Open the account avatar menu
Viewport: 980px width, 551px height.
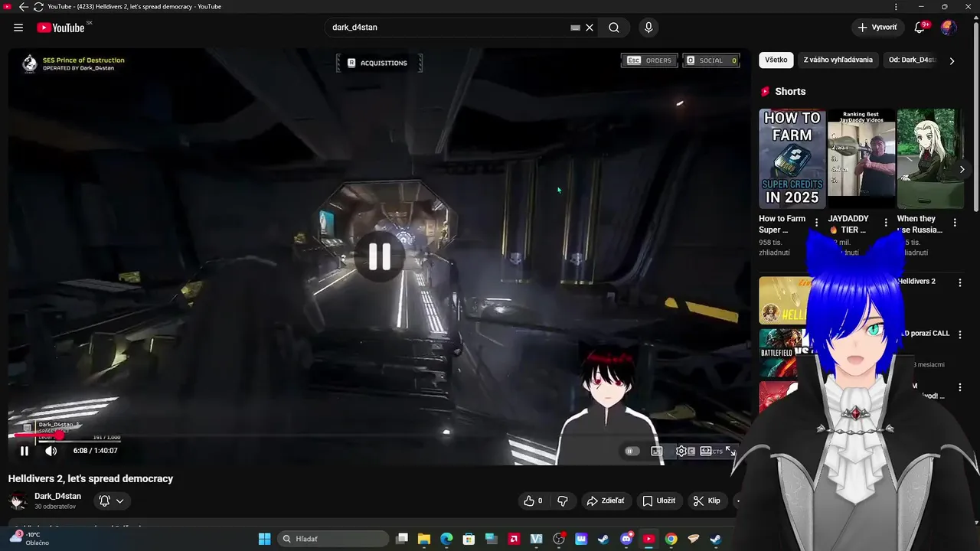coord(949,28)
